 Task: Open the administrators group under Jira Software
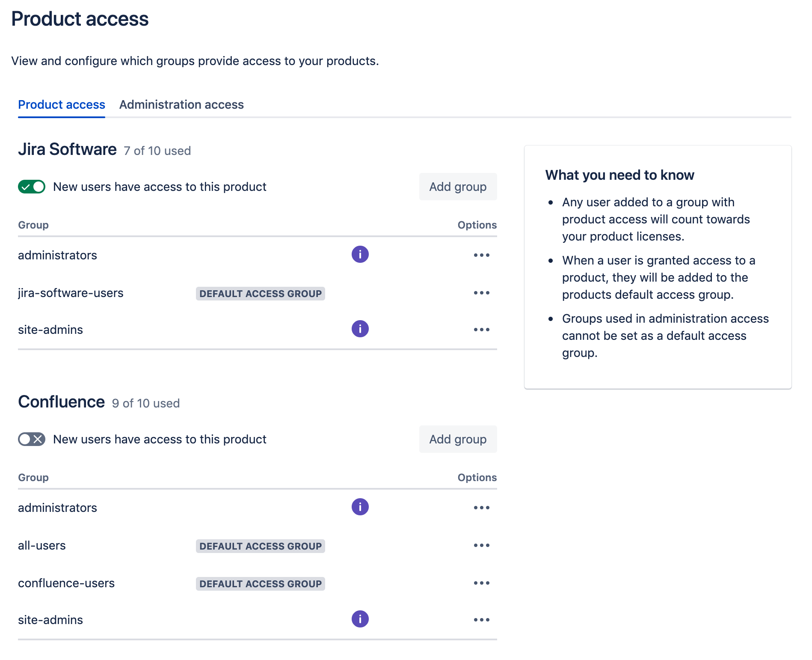(57, 255)
